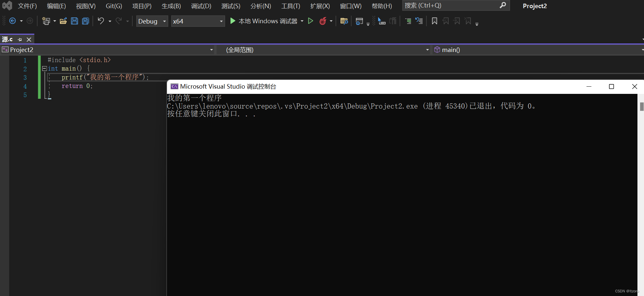Viewport: 644px width, 296px height.
Task: Maximize the debug console window
Action: [612, 86]
